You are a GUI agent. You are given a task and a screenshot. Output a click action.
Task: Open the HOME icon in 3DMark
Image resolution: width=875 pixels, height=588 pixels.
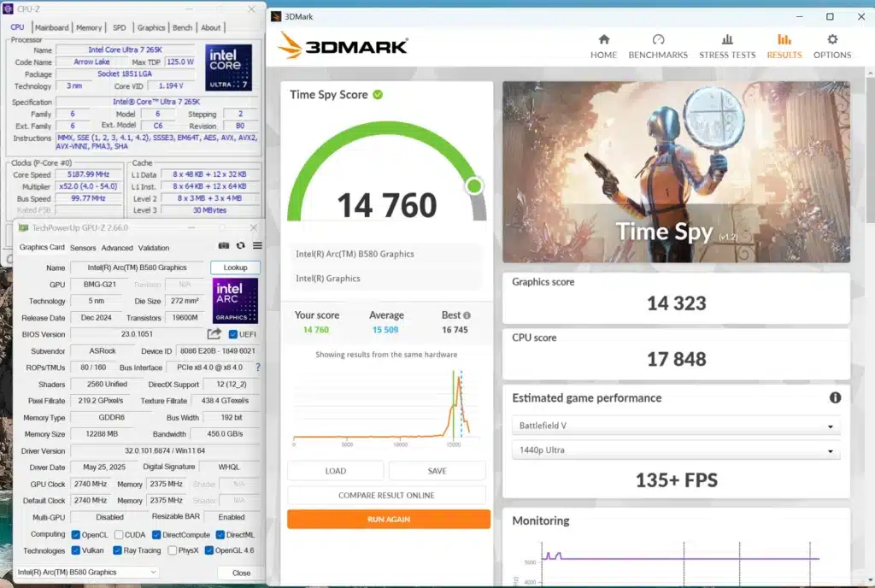point(604,39)
